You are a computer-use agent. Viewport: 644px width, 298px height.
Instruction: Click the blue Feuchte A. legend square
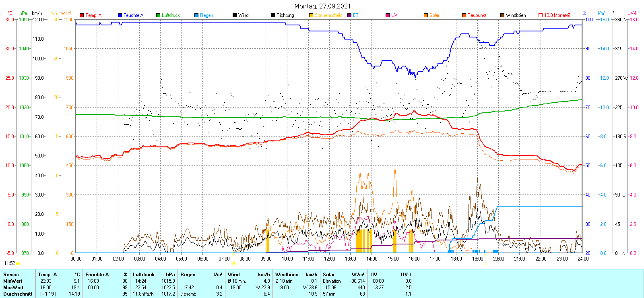[x=120, y=15]
